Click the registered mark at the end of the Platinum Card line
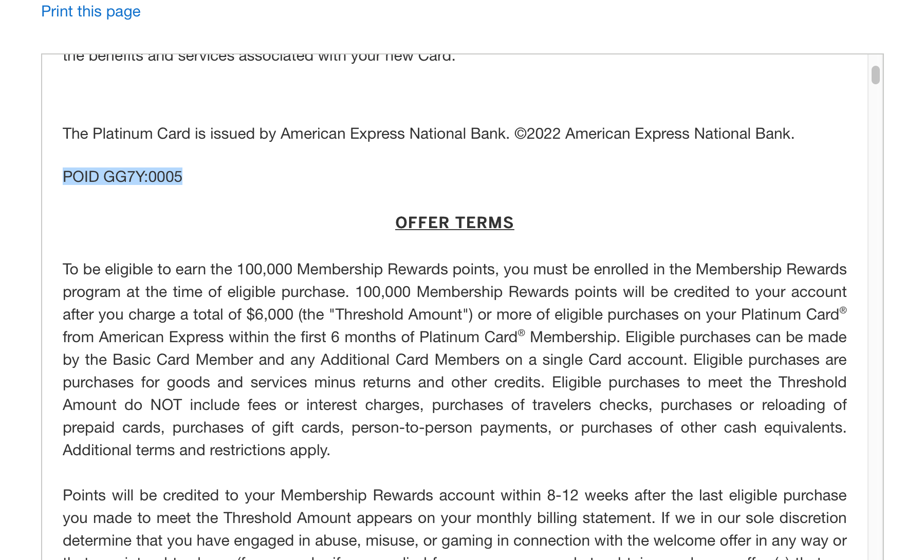This screenshot has height=560, width=924. (x=843, y=310)
